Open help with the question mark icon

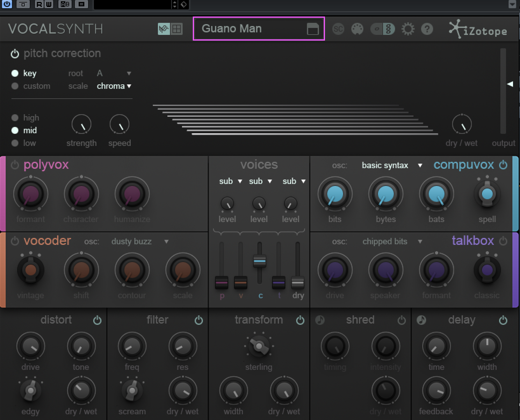(x=427, y=29)
